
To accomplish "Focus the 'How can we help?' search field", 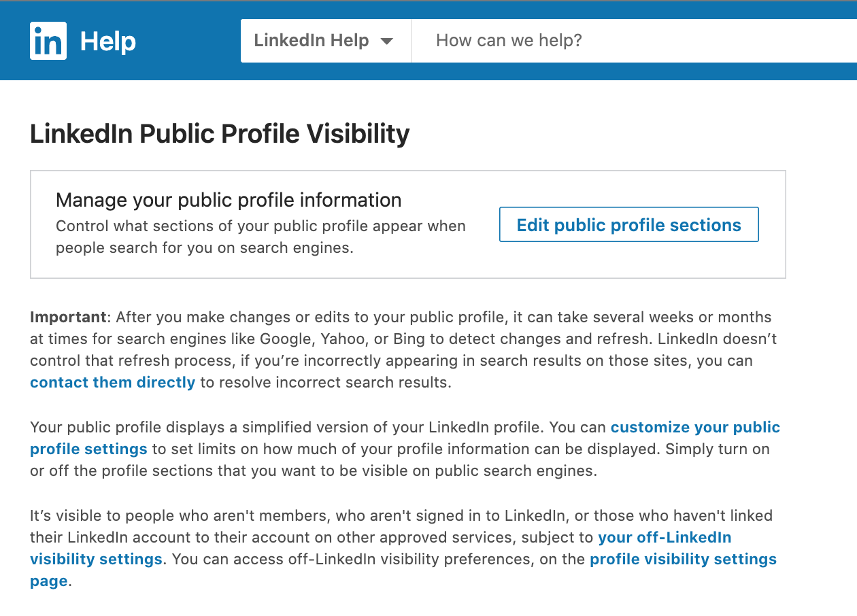I will click(634, 41).
